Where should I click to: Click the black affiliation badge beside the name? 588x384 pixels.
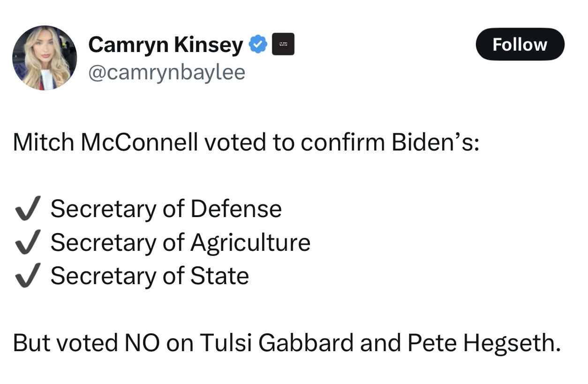pyautogui.click(x=283, y=45)
